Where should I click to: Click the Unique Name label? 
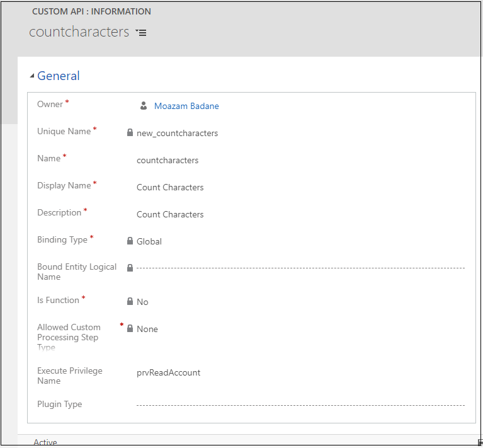tap(64, 131)
